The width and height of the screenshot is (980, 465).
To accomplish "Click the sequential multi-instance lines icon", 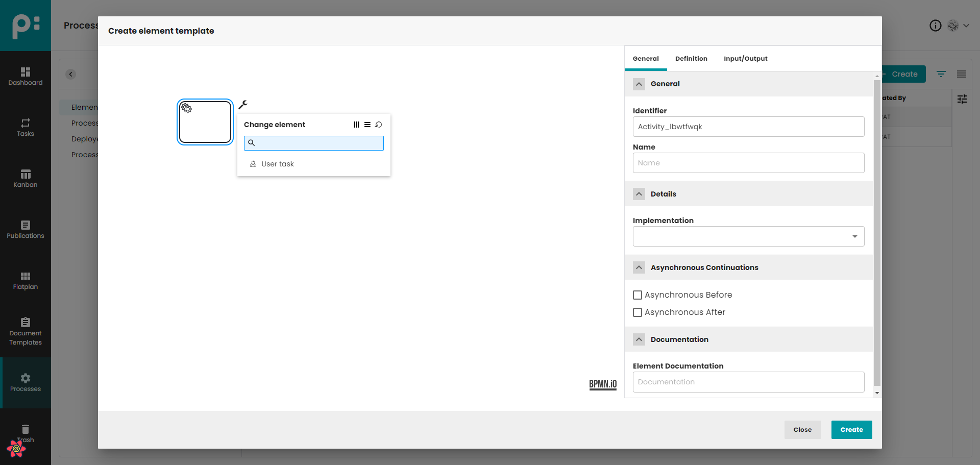I will pos(367,125).
